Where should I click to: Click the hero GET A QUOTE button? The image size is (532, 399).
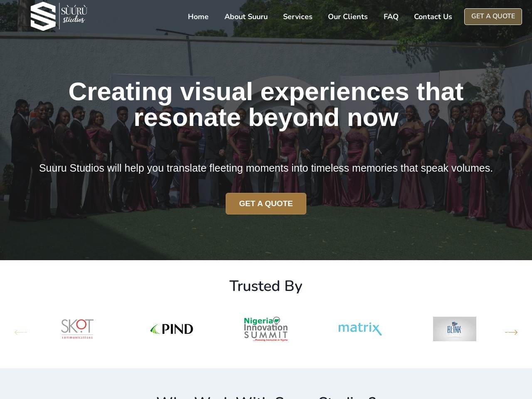coord(266,204)
